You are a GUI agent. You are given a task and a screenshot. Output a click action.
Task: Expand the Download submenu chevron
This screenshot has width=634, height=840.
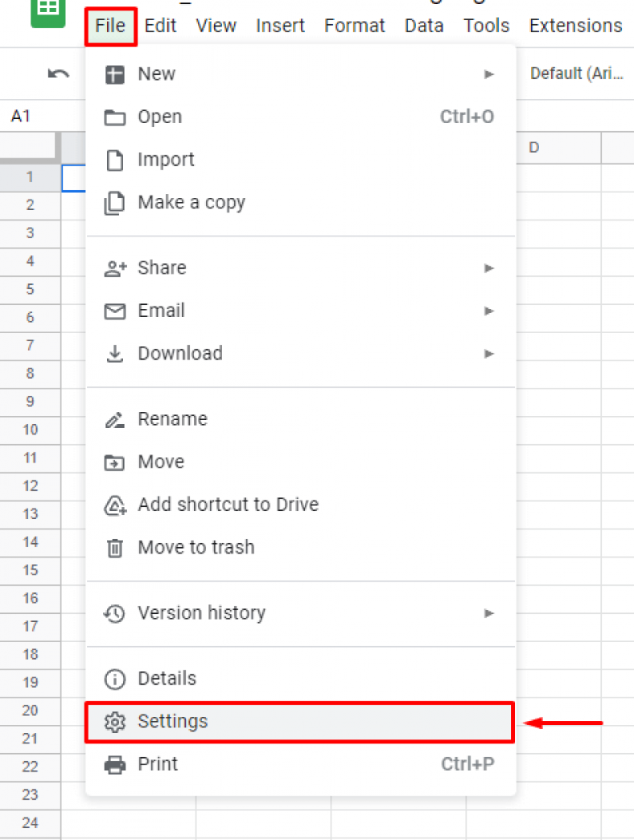coord(489,353)
